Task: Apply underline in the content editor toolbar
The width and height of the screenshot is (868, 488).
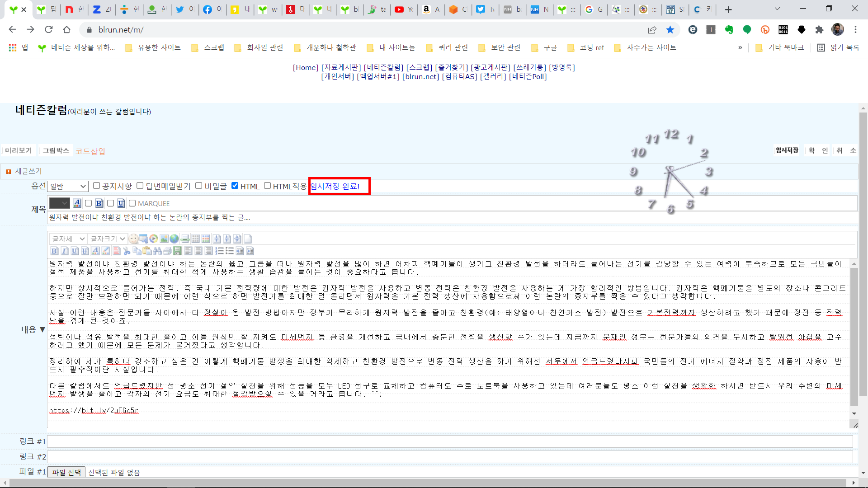Action: 75,251
